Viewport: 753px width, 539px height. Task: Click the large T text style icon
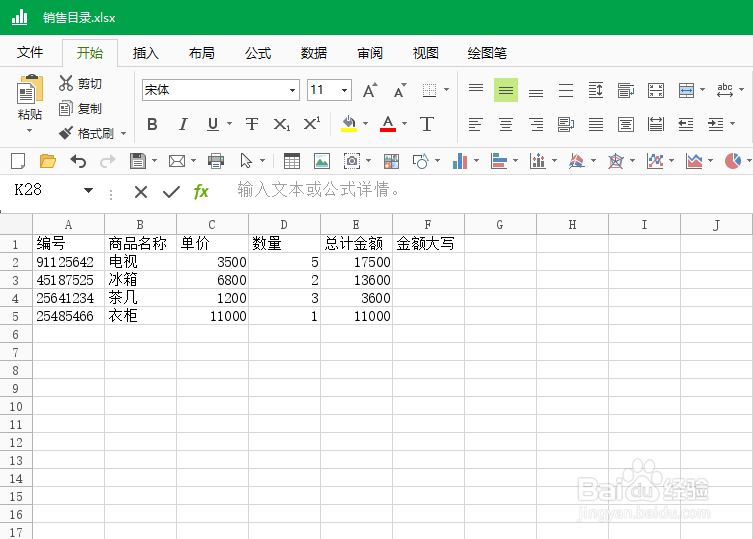coord(426,124)
